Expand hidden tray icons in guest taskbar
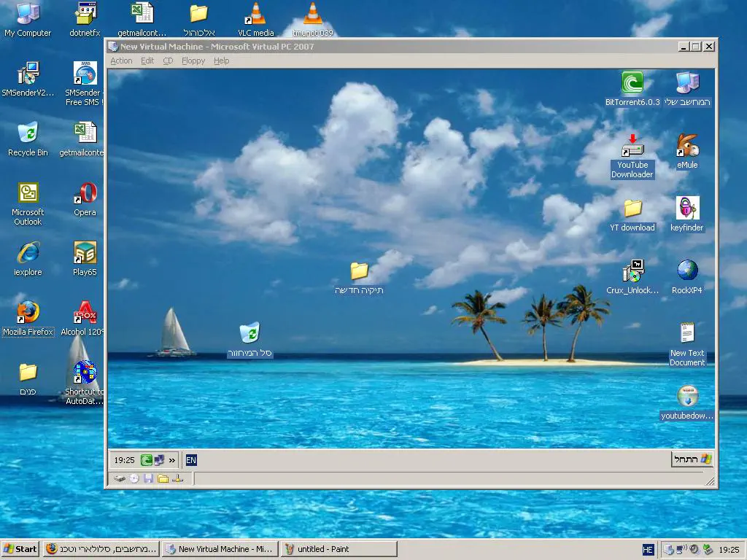This screenshot has width=747, height=560. (172, 460)
